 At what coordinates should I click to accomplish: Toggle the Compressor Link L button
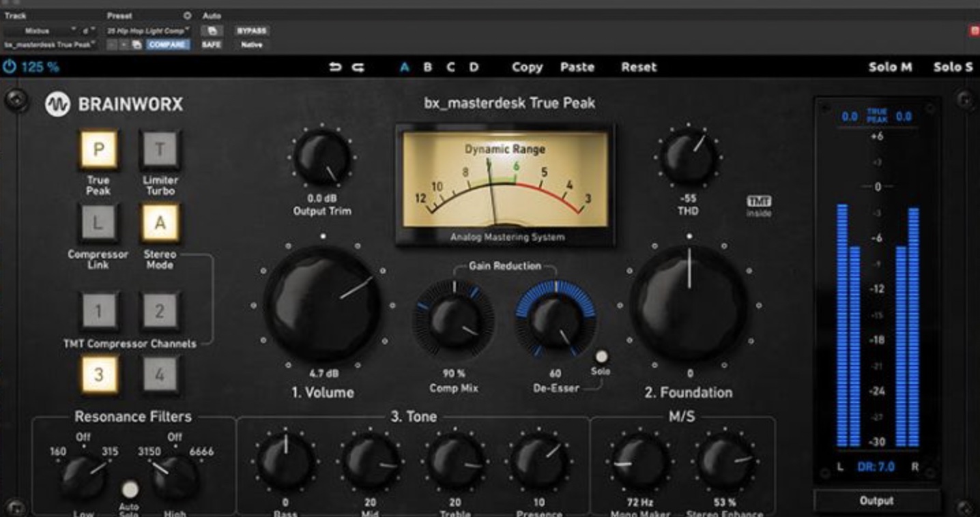pos(98,223)
